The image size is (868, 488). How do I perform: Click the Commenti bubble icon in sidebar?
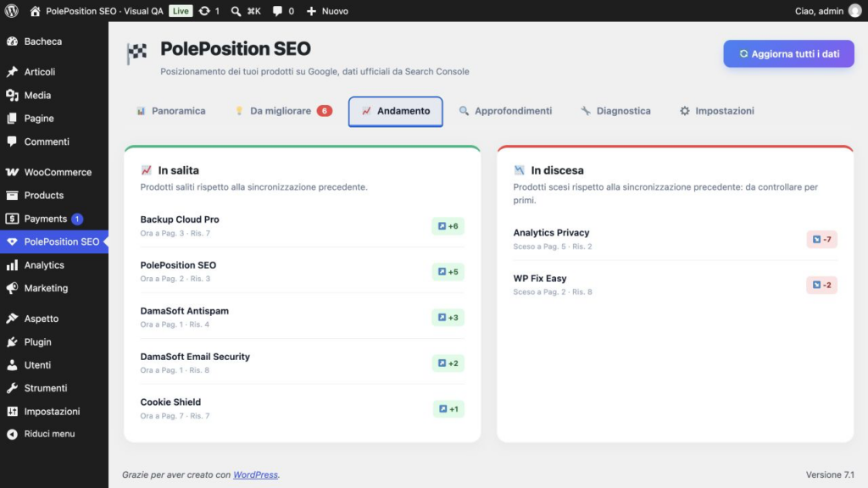tap(12, 141)
